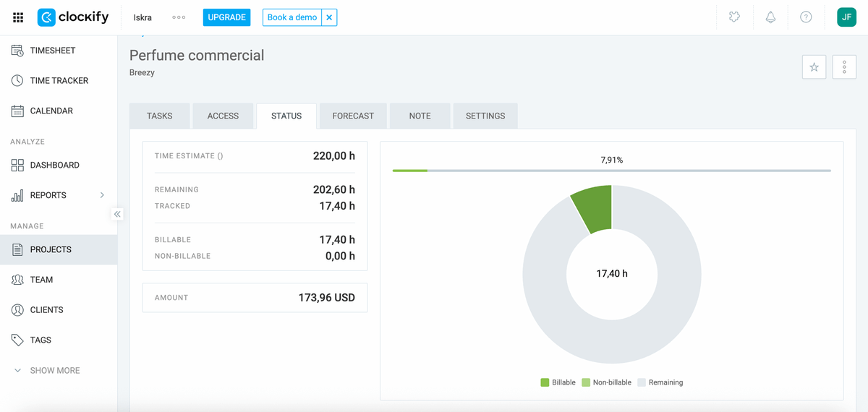
Task: Click the Clockify logo
Action: pos(73,17)
